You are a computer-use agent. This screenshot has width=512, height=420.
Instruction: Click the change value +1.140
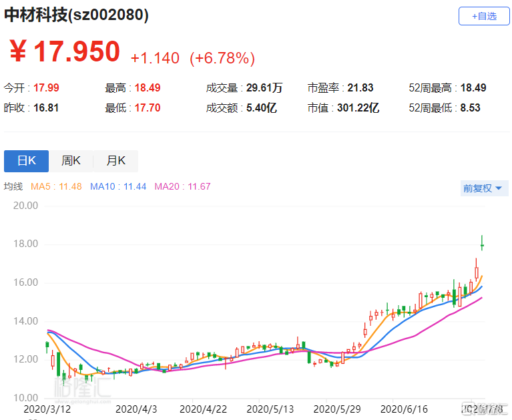click(155, 59)
